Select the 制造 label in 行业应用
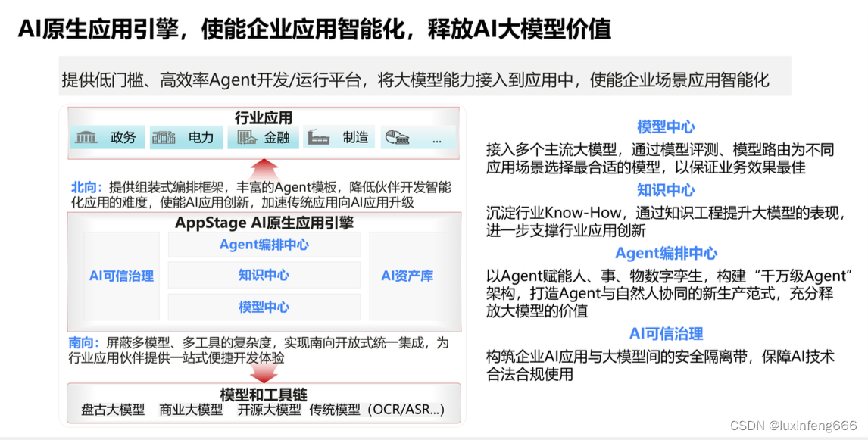This screenshot has width=868, height=440. (355, 137)
